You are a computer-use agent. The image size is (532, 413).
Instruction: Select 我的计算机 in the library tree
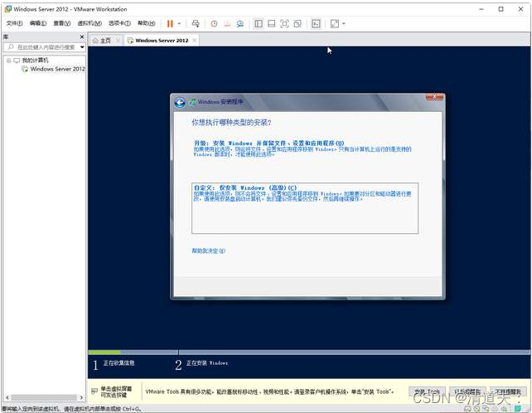tap(35, 61)
